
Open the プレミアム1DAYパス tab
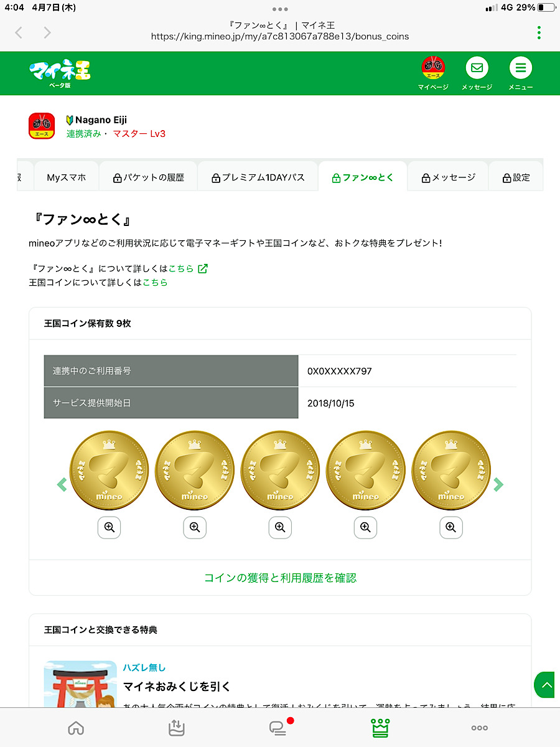[258, 177]
